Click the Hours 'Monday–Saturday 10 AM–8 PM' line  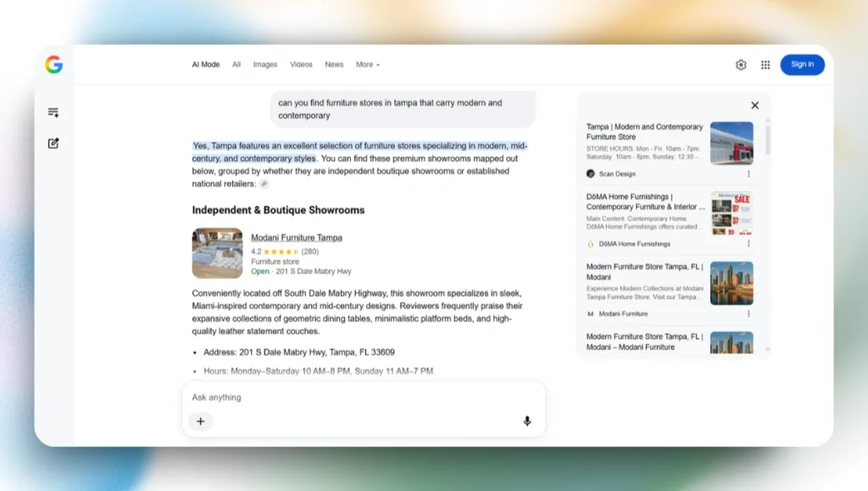pyautogui.click(x=319, y=371)
